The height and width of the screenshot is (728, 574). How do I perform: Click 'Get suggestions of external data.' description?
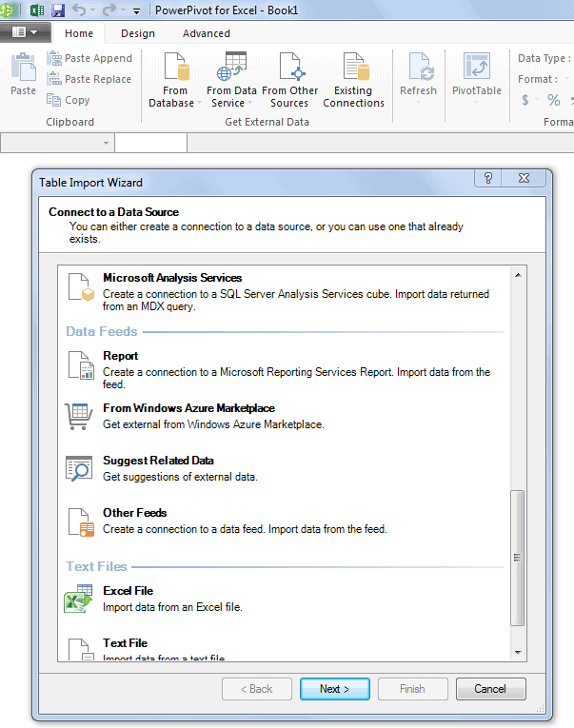pos(180,477)
